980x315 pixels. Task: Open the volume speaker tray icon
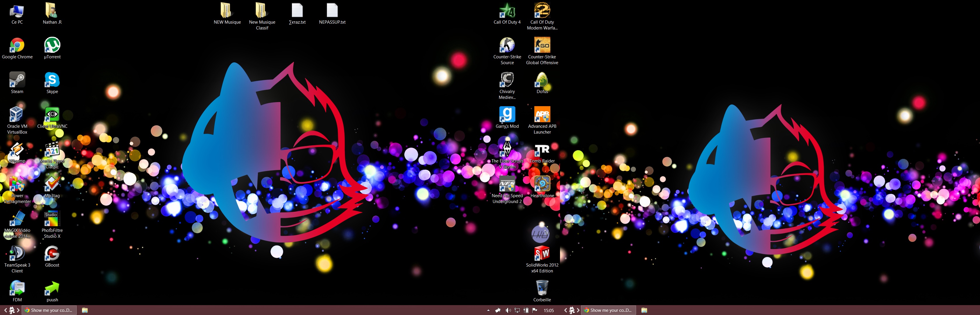[508, 310]
